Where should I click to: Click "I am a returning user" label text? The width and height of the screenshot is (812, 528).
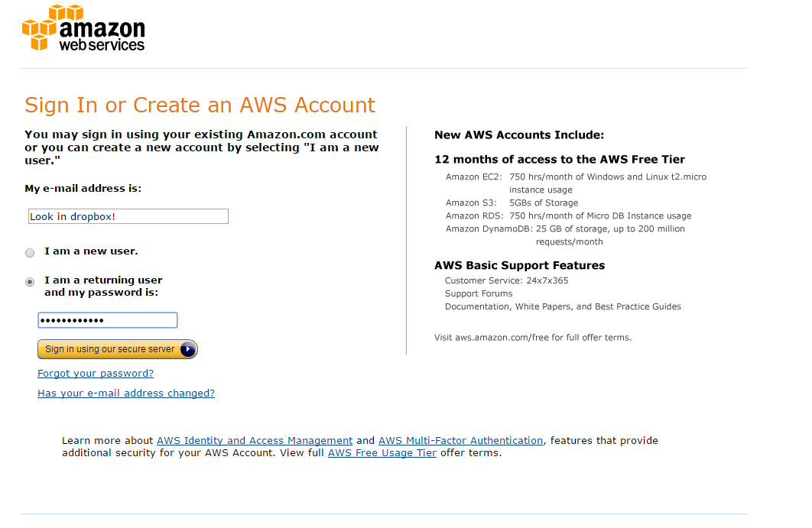(103, 280)
